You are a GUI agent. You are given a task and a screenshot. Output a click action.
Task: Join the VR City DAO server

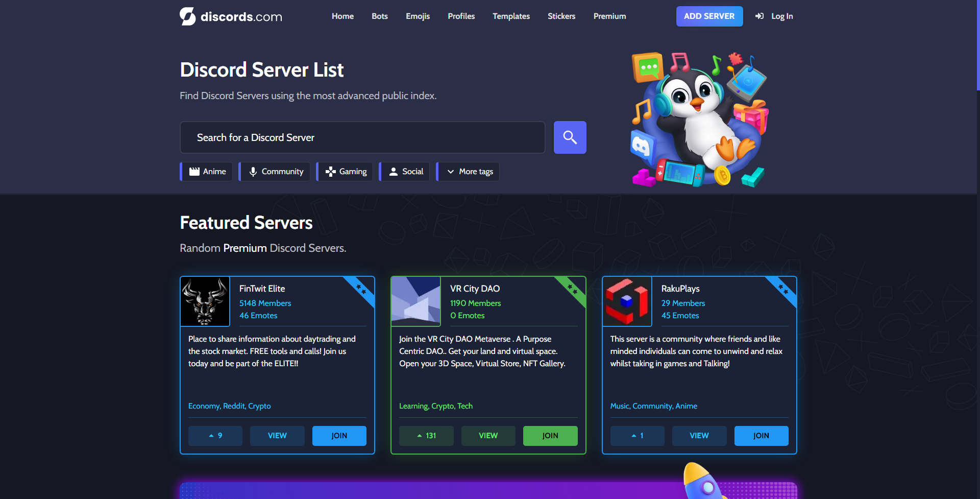pyautogui.click(x=550, y=436)
